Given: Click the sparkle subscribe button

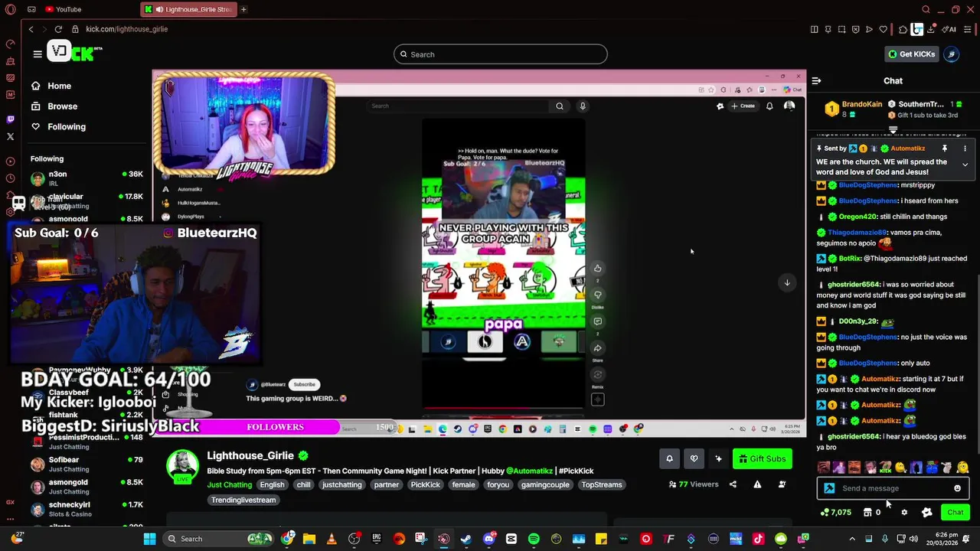Looking at the screenshot, I should 718,458.
